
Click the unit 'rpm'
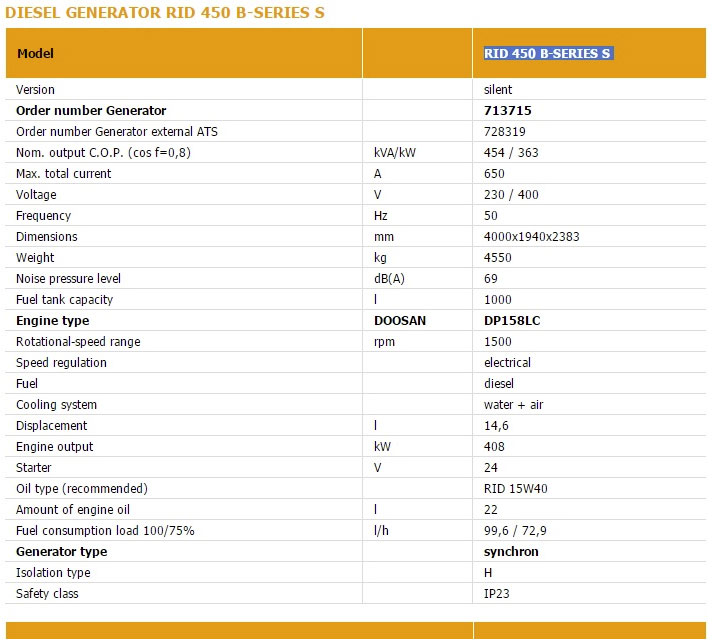coord(384,342)
